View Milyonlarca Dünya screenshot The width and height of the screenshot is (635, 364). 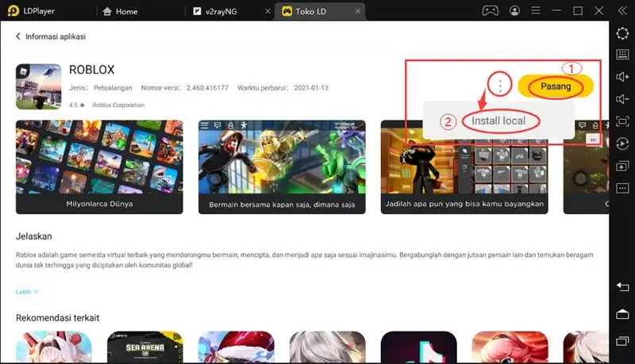click(99, 167)
